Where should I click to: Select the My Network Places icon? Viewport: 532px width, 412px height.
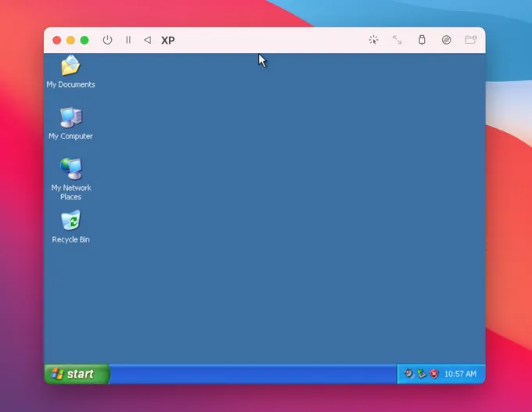click(x=71, y=169)
